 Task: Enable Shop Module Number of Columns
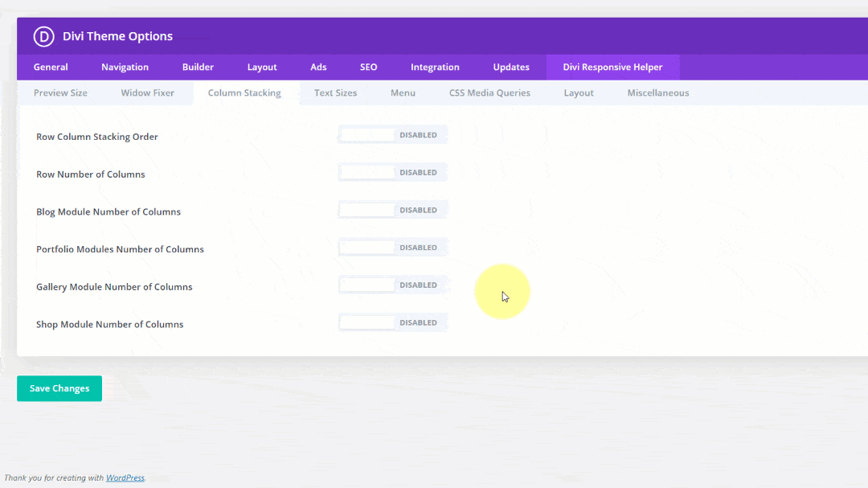(x=392, y=323)
